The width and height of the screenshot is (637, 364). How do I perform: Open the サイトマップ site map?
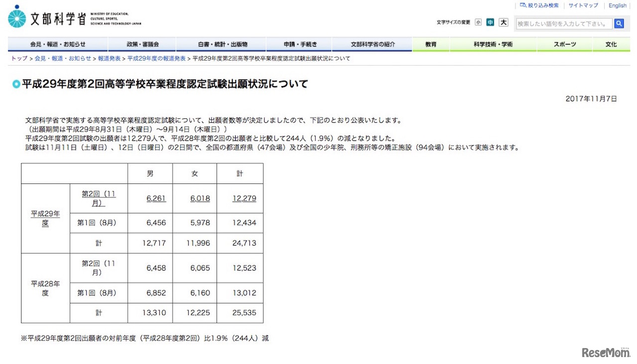(583, 5)
